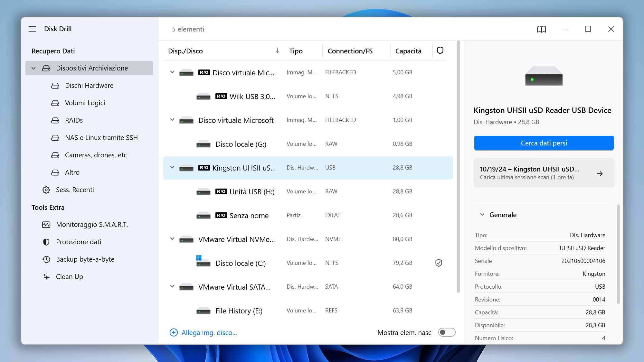Click the Cameras, drones, etc icon
The height and width of the screenshot is (362, 644).
(x=54, y=155)
